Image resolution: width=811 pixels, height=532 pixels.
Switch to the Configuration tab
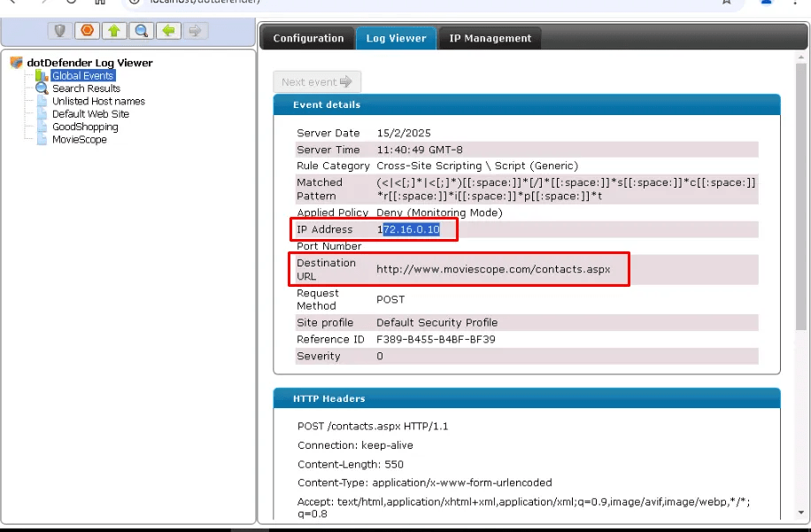[308, 38]
